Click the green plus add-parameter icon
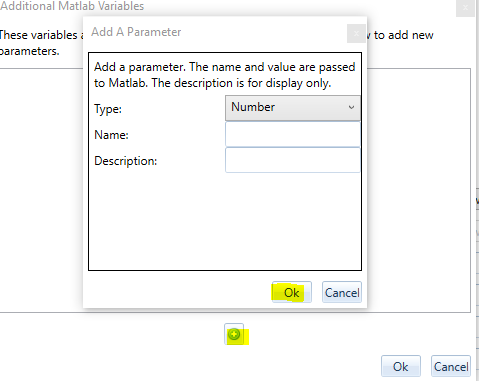Image resolution: width=479 pixels, height=381 pixels. [234, 334]
